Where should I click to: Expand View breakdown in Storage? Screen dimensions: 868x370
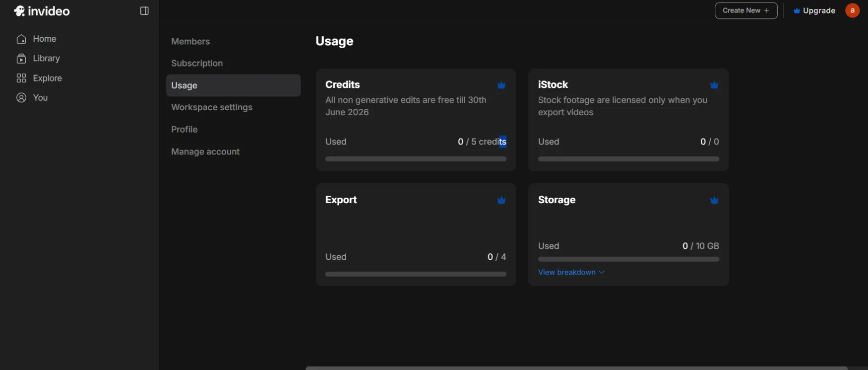pos(571,272)
